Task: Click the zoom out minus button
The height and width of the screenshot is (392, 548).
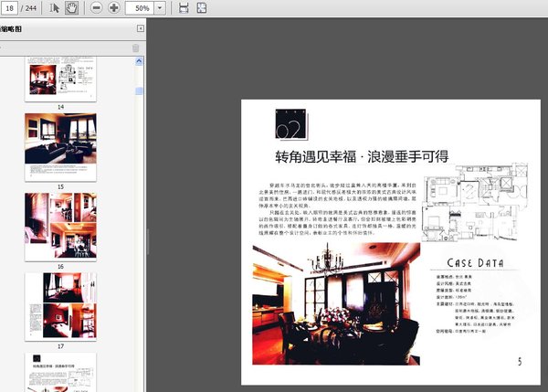Action: (96, 7)
